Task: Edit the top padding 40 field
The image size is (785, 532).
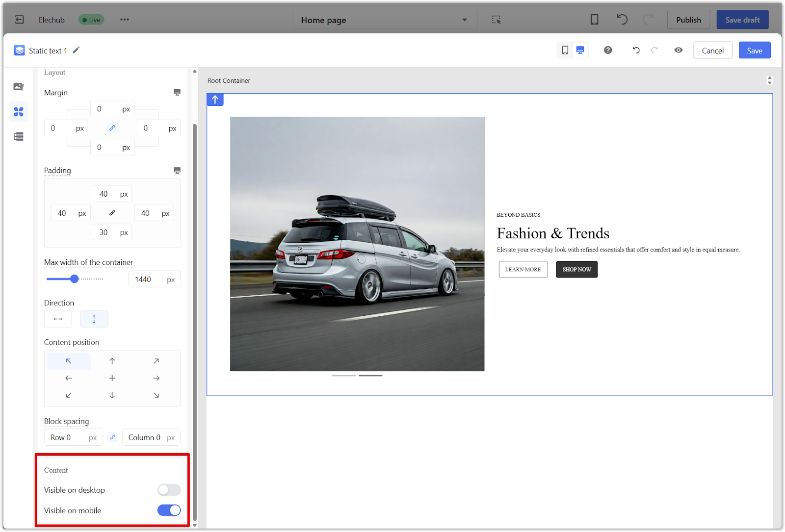Action: coord(112,194)
